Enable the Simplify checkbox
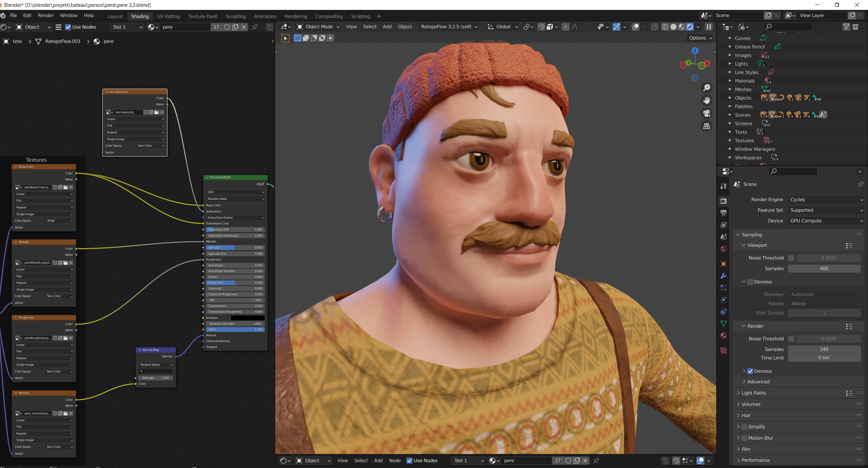The image size is (868, 468). [x=744, y=427]
